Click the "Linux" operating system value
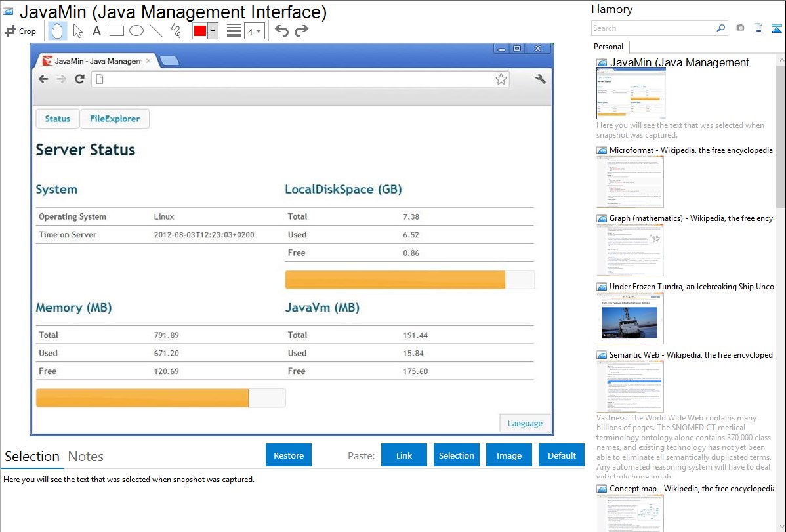 (x=164, y=216)
